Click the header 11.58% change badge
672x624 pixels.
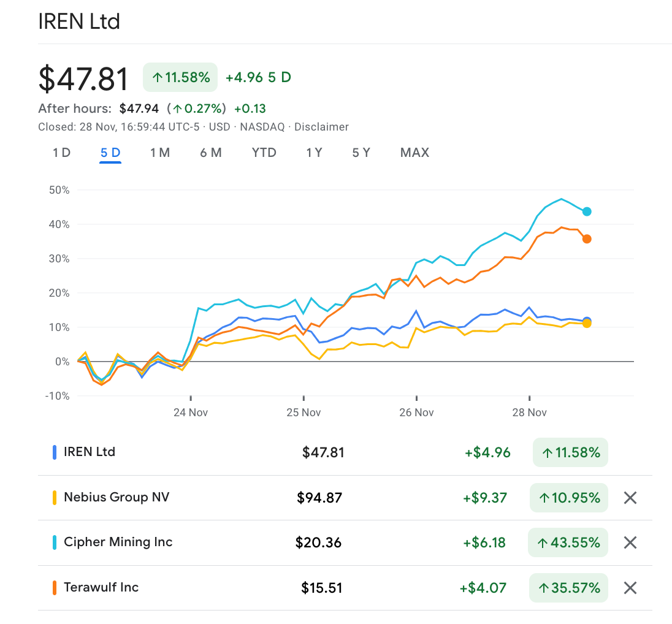(180, 77)
